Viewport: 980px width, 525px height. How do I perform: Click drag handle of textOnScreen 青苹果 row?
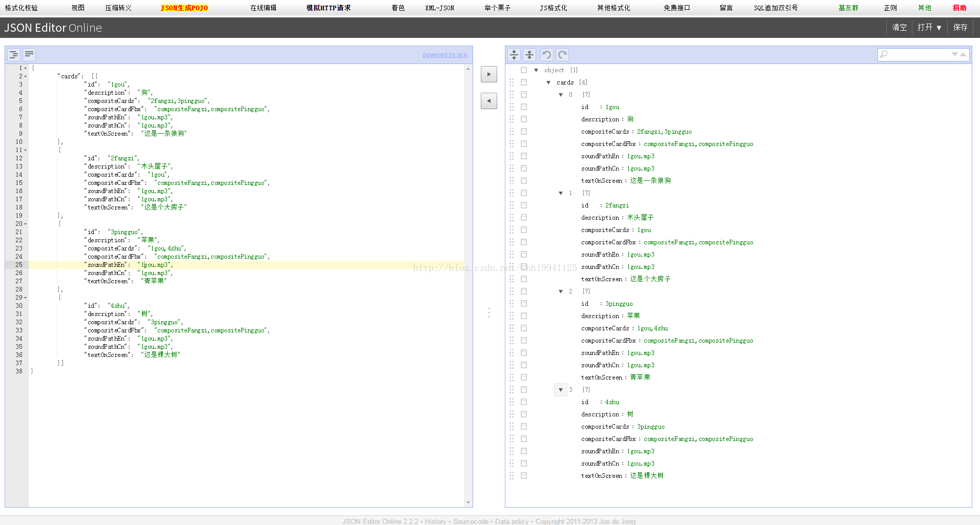tap(512, 377)
